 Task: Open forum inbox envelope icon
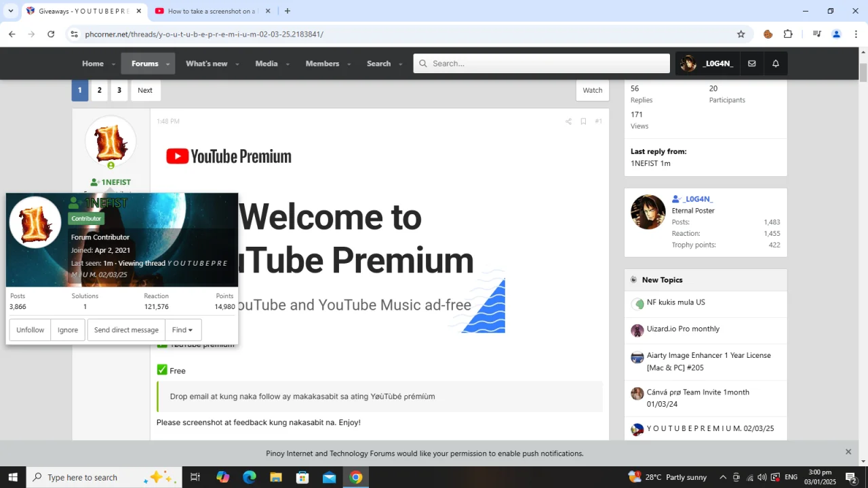(x=752, y=64)
